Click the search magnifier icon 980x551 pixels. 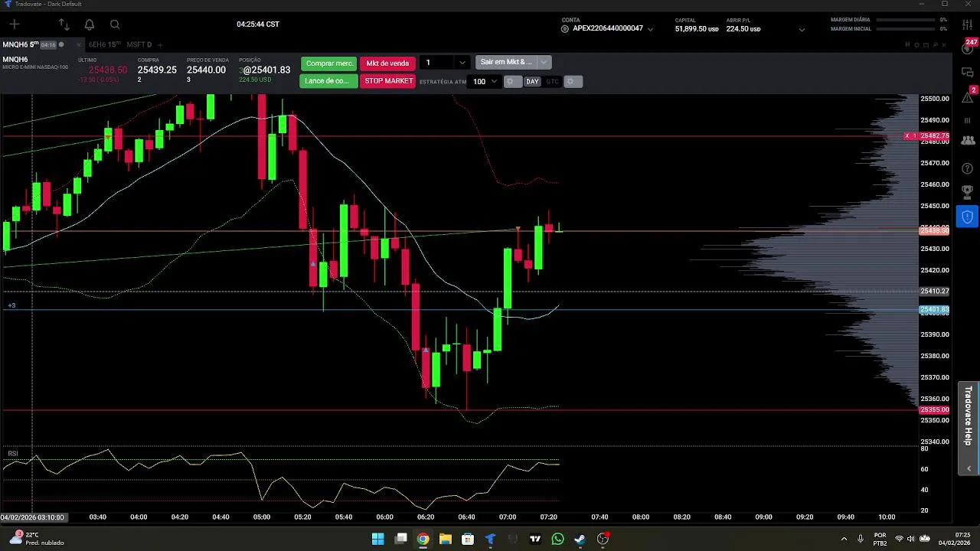click(x=115, y=24)
